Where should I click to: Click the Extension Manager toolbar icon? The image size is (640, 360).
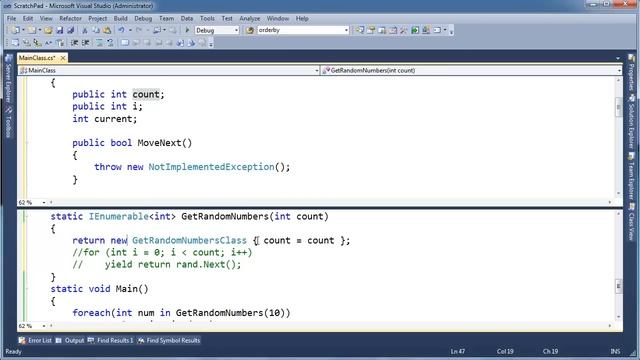click(x=426, y=30)
